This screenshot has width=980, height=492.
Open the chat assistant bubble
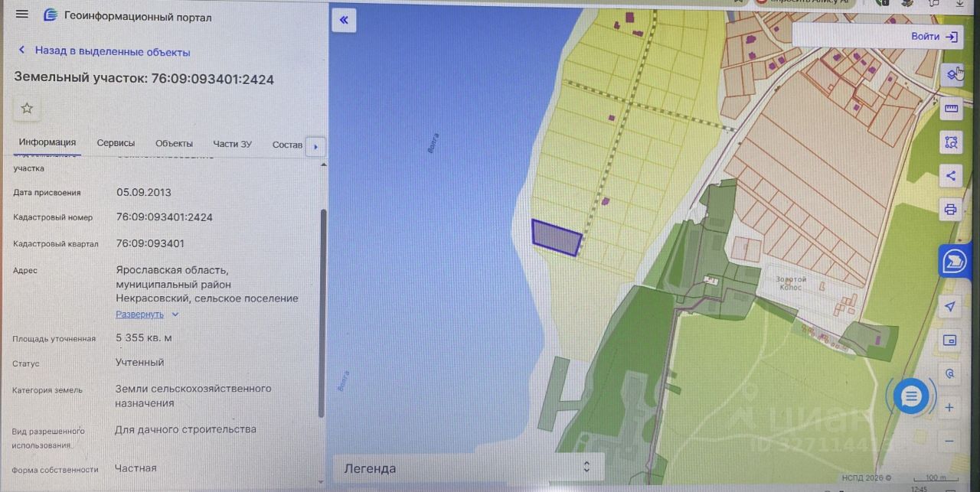tap(911, 396)
